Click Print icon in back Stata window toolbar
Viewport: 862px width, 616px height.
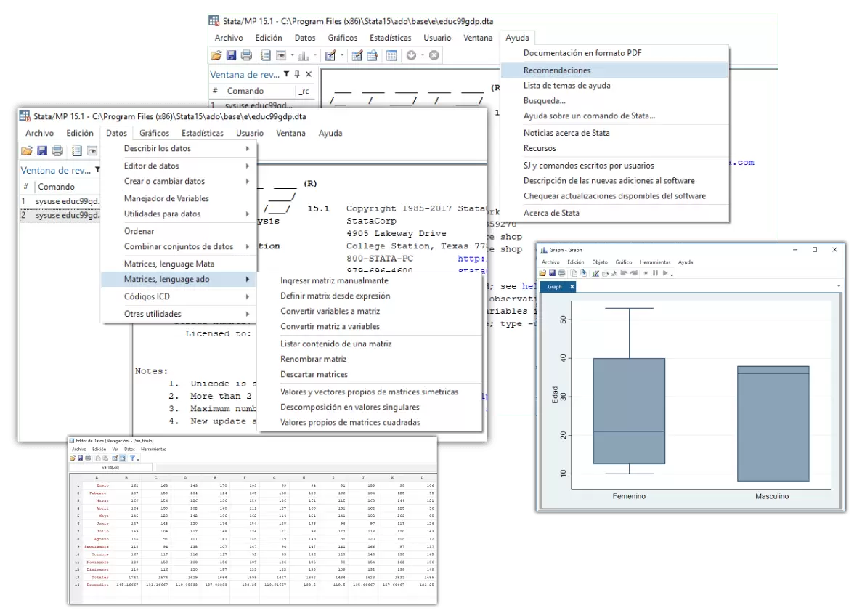click(246, 55)
